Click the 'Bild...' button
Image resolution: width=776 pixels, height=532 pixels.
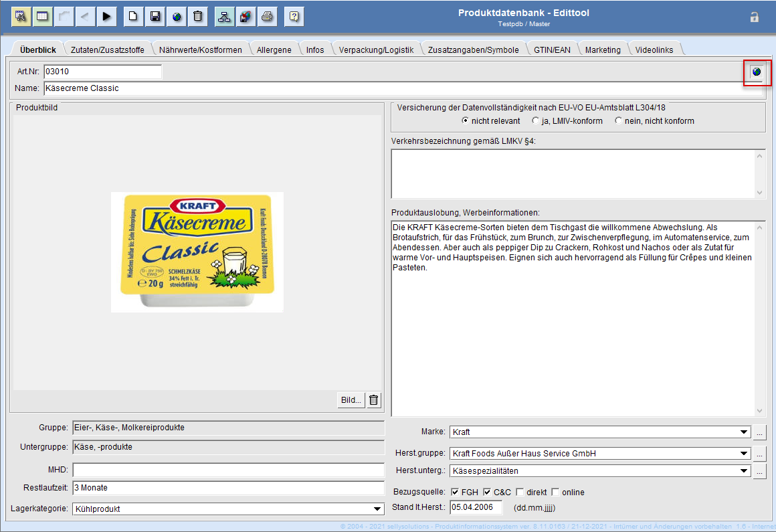click(351, 400)
